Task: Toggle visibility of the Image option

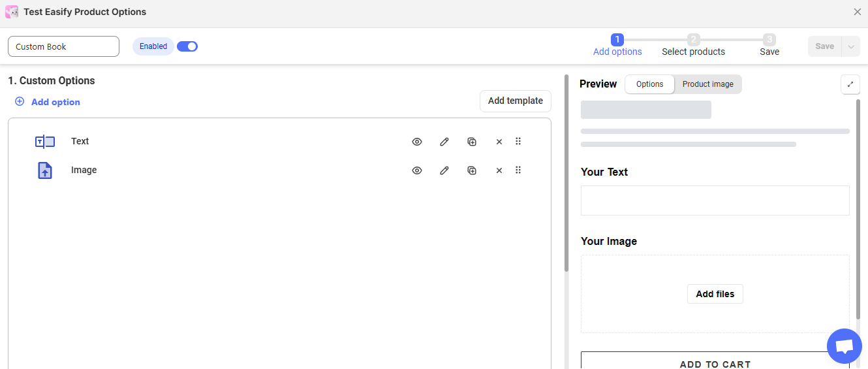Action: (417, 170)
